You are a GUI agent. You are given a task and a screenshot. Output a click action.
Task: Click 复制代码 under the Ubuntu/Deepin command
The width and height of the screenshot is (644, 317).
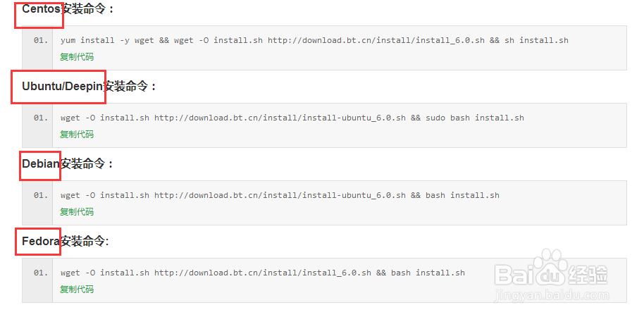(77, 135)
